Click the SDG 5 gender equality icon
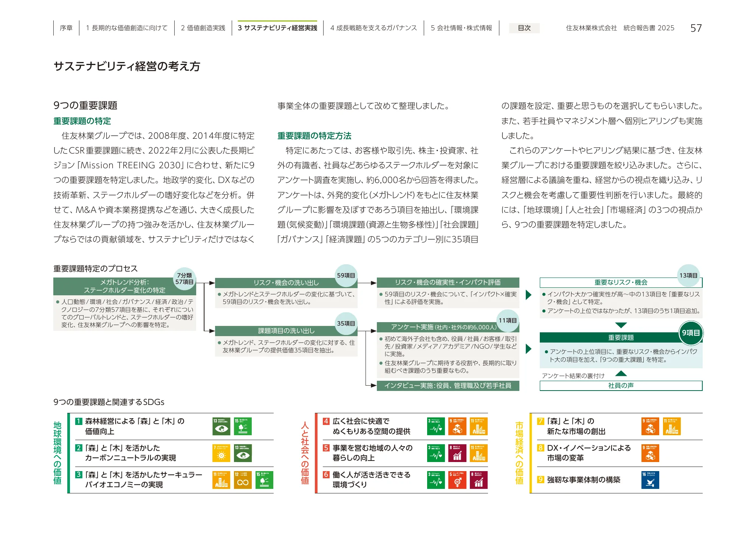Viewport: 756px width, 535px height. click(x=457, y=480)
